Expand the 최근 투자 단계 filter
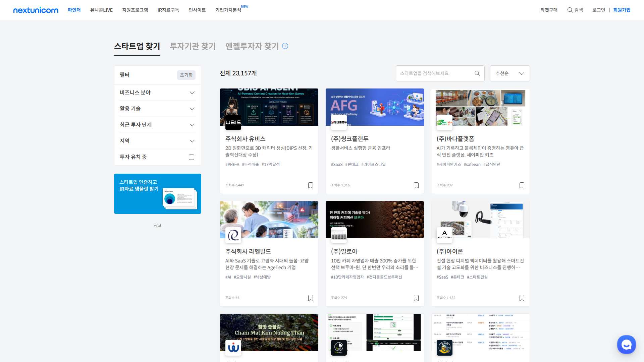This screenshot has width=644, height=362. coord(157,125)
